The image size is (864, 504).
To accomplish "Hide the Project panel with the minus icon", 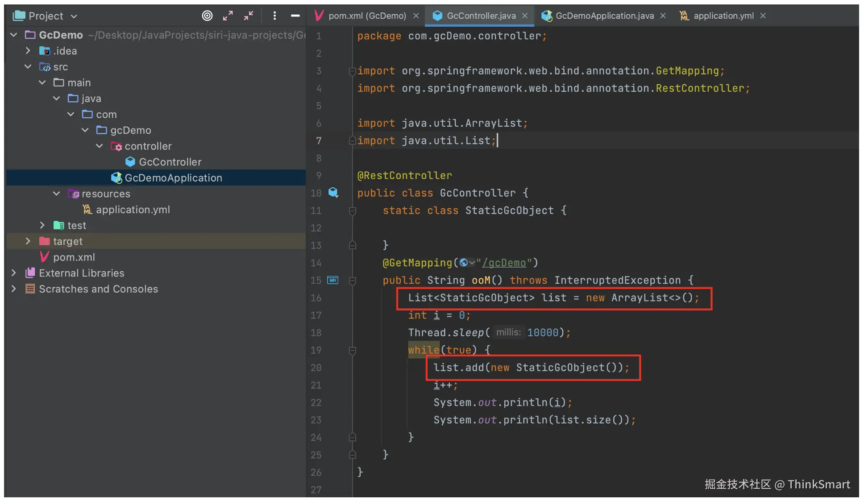I will 295,16.
